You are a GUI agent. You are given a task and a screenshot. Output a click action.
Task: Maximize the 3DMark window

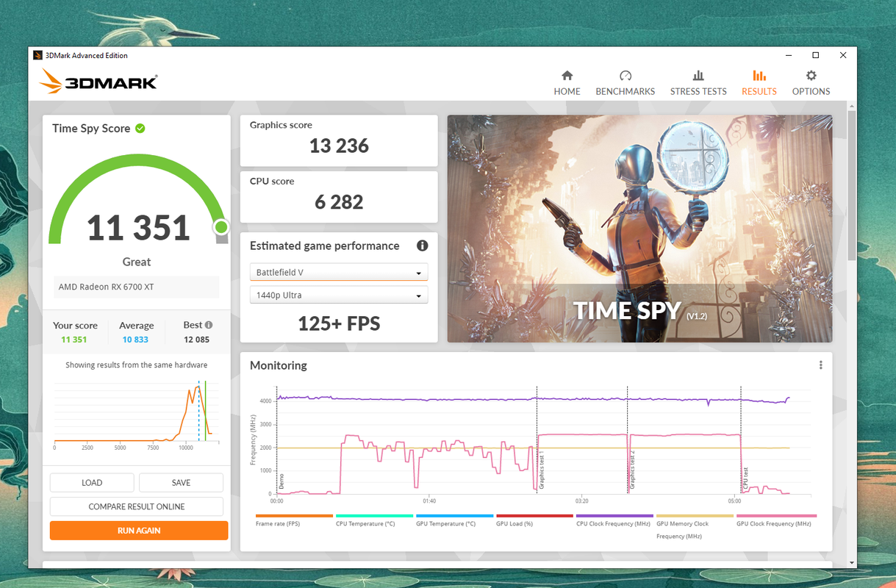(815, 55)
